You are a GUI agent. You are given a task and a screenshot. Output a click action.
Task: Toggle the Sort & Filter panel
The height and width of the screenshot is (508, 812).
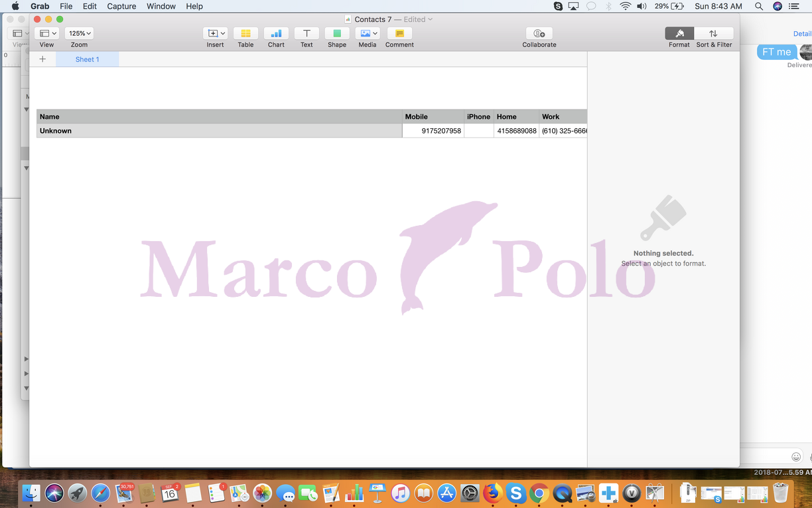pyautogui.click(x=714, y=33)
